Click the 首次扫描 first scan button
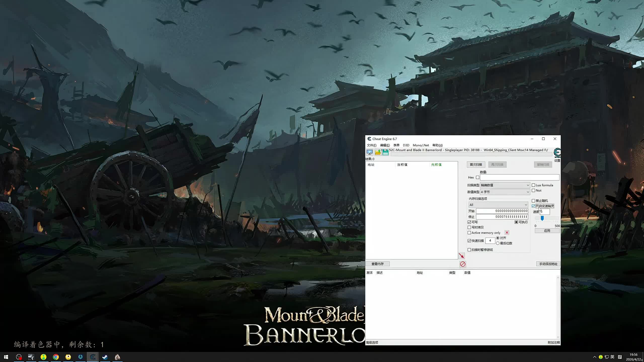This screenshot has width=644, height=362. pyautogui.click(x=476, y=165)
